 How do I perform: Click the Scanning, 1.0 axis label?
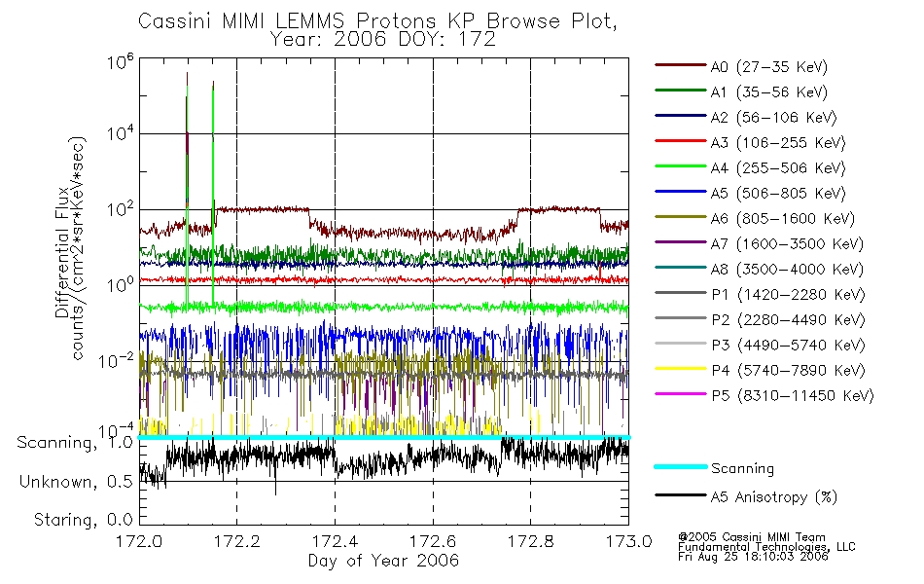pos(75,443)
